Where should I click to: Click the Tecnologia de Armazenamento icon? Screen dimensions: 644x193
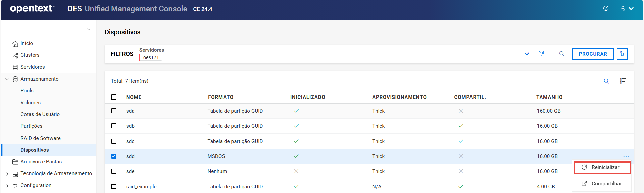(15, 174)
